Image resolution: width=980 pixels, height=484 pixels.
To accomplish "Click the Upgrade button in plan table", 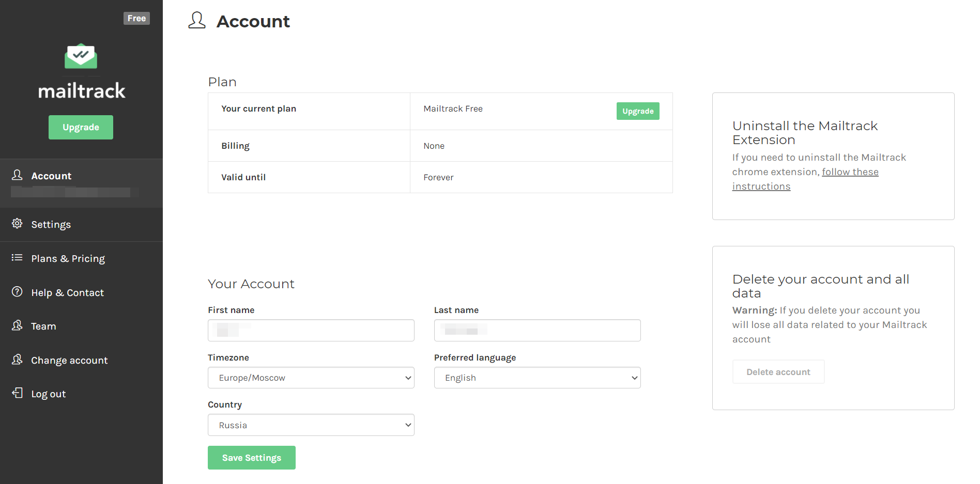I will click(x=637, y=111).
